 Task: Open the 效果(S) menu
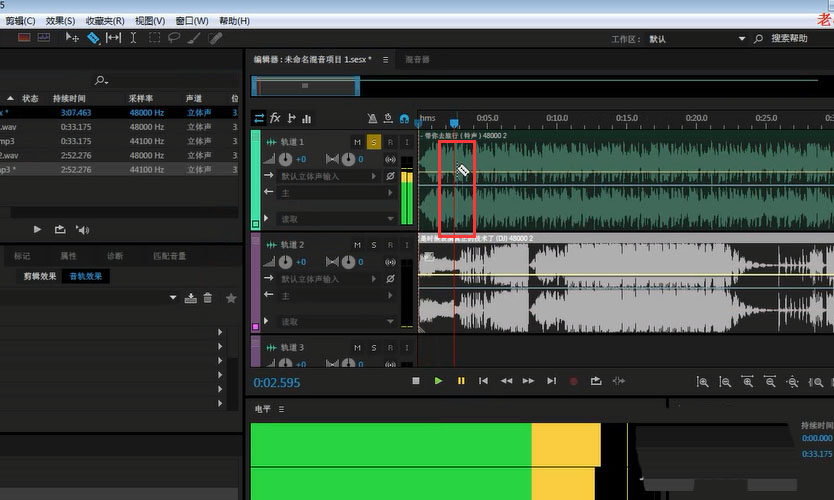pos(60,20)
